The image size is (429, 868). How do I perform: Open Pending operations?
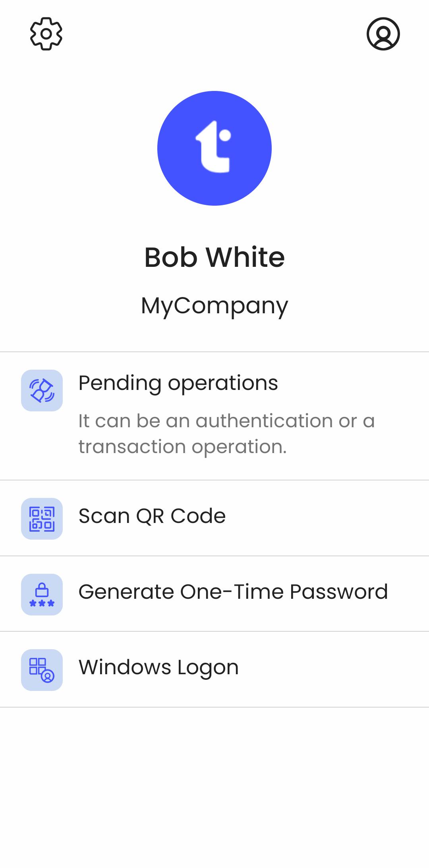(x=214, y=416)
